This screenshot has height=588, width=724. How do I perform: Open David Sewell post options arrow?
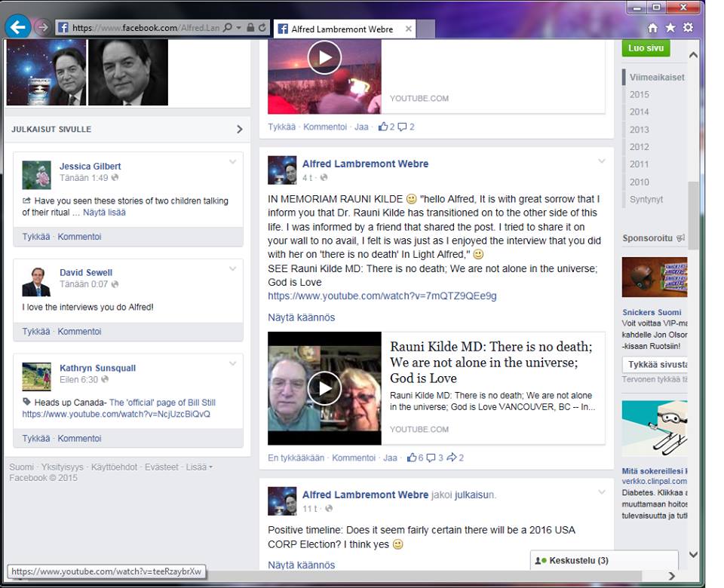233,268
